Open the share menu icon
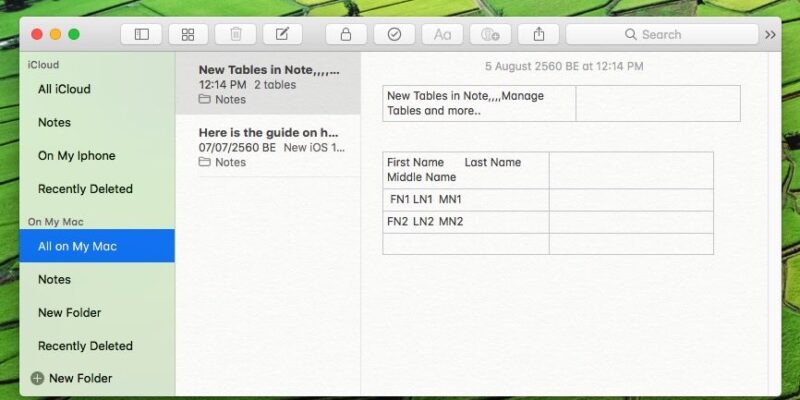The height and width of the screenshot is (400, 800). point(538,34)
